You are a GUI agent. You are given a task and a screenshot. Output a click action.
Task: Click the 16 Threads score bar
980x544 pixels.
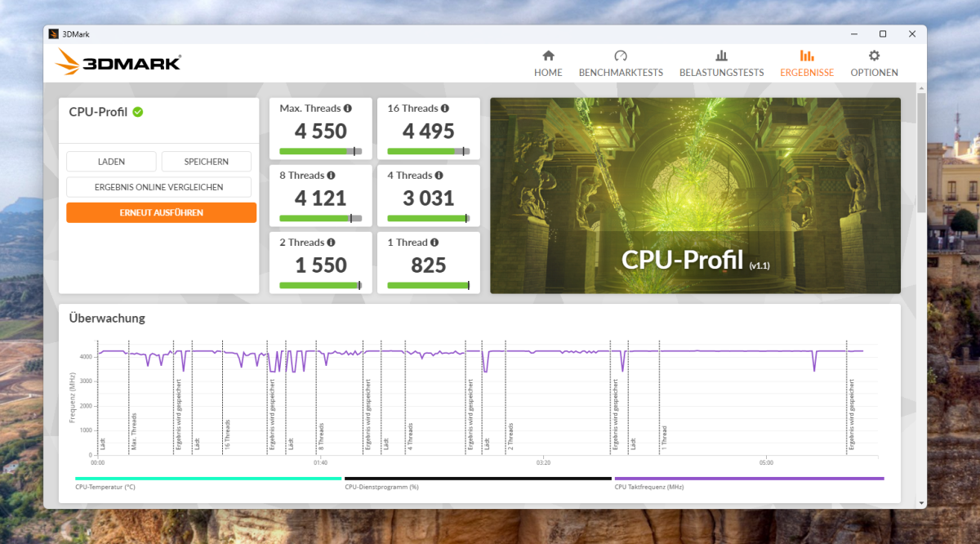coord(428,151)
